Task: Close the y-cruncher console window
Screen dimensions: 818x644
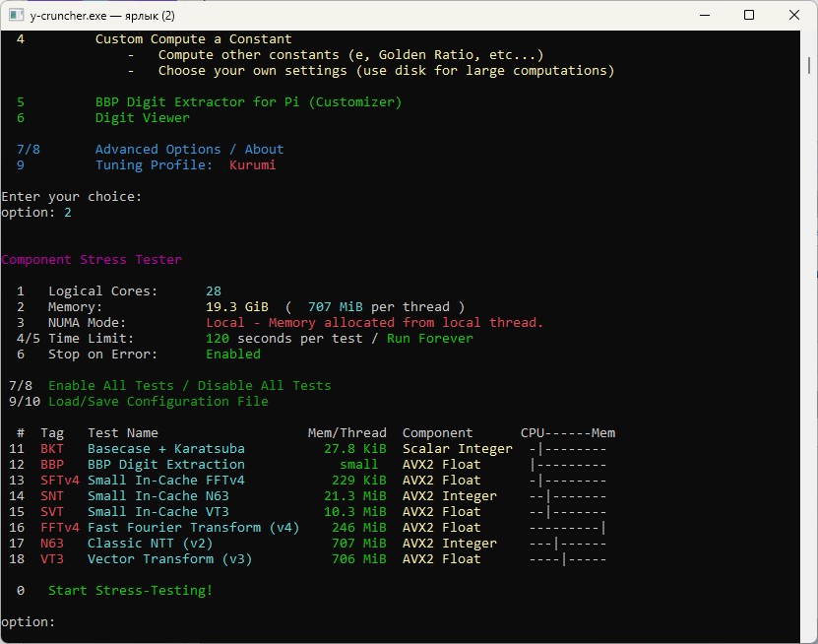Action: click(794, 15)
